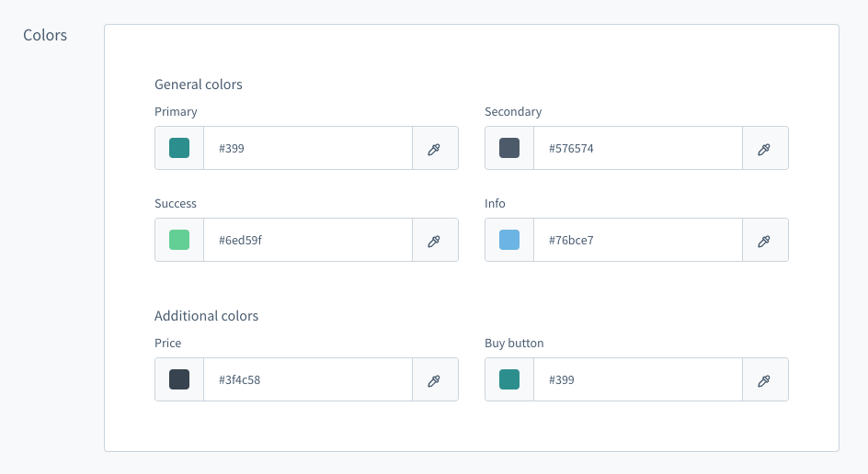Click the Success color eyedropper icon
This screenshot has height=474, width=868.
(x=435, y=241)
